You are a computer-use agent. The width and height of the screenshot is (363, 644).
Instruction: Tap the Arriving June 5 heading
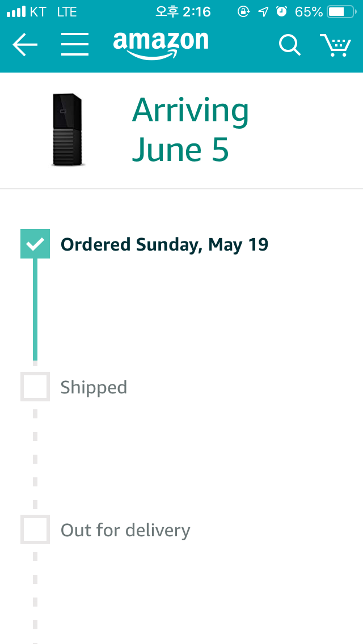click(x=190, y=130)
